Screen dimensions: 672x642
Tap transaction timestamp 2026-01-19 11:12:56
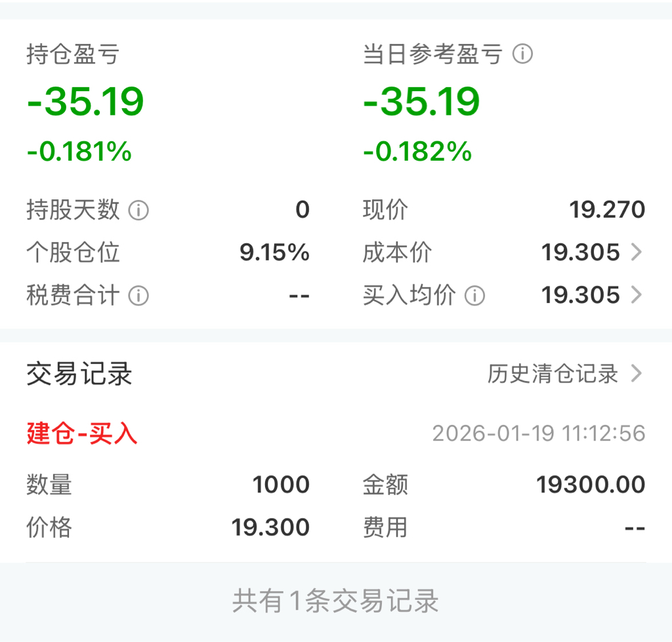tap(538, 433)
